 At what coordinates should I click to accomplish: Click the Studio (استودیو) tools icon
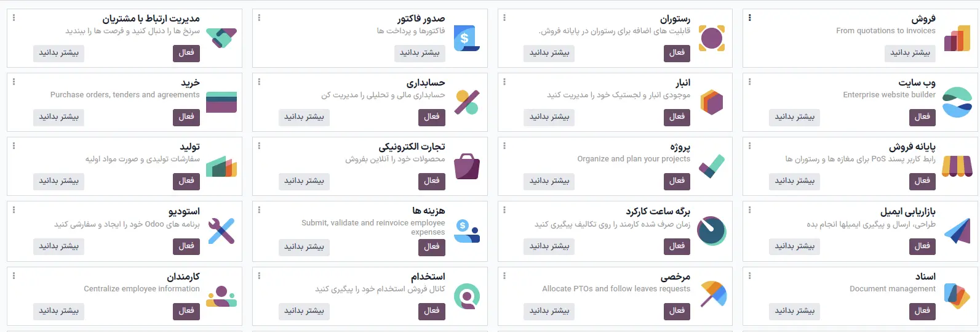(x=221, y=231)
